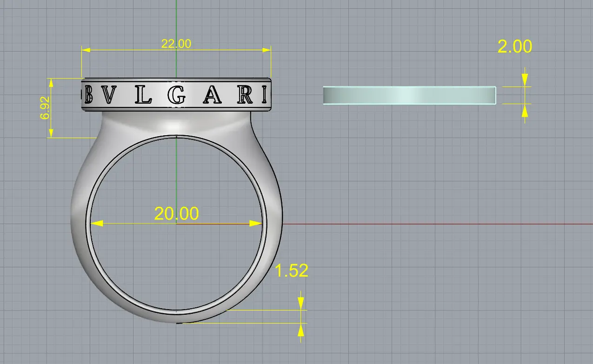Pick the engraved letter A on band

coord(212,96)
